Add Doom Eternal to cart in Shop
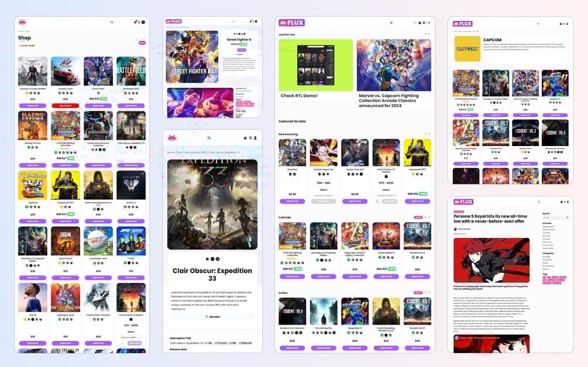The image size is (588, 367). 66,278
